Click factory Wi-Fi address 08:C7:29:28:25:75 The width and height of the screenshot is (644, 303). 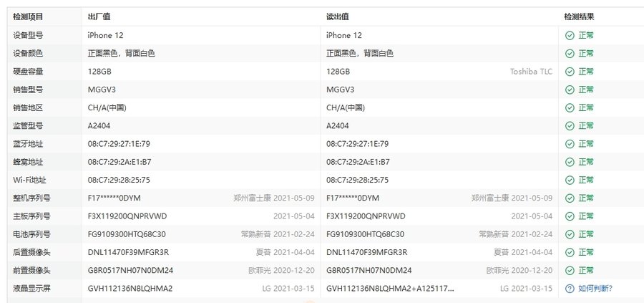[x=119, y=180]
